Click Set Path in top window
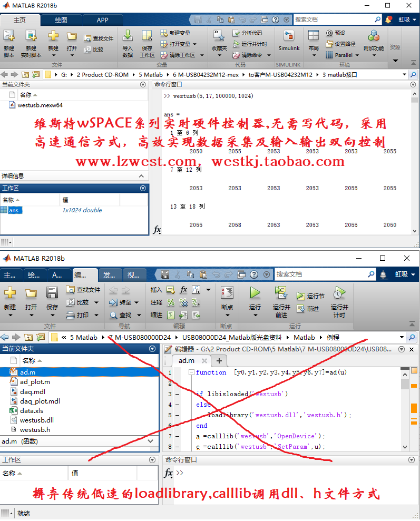This screenshot has width=420, height=521. (340, 44)
